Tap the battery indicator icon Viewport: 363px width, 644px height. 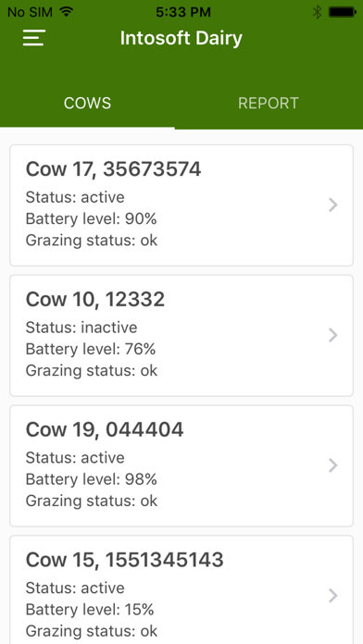tap(343, 12)
